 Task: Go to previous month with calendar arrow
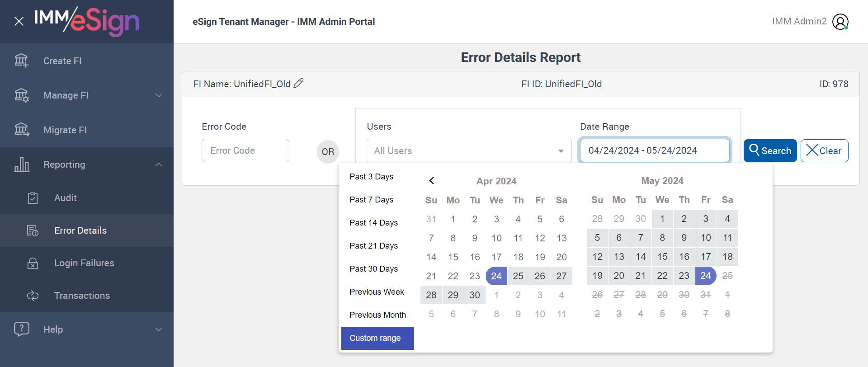[x=432, y=181]
